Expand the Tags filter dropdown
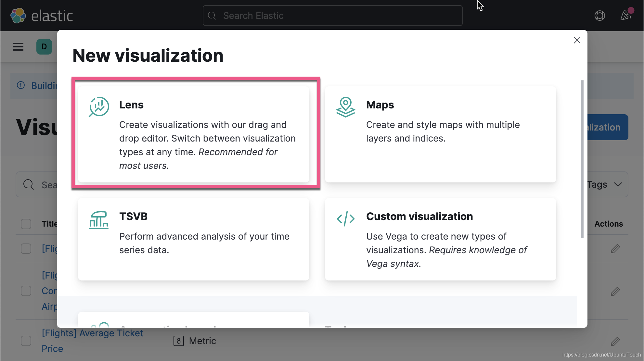 point(605,184)
